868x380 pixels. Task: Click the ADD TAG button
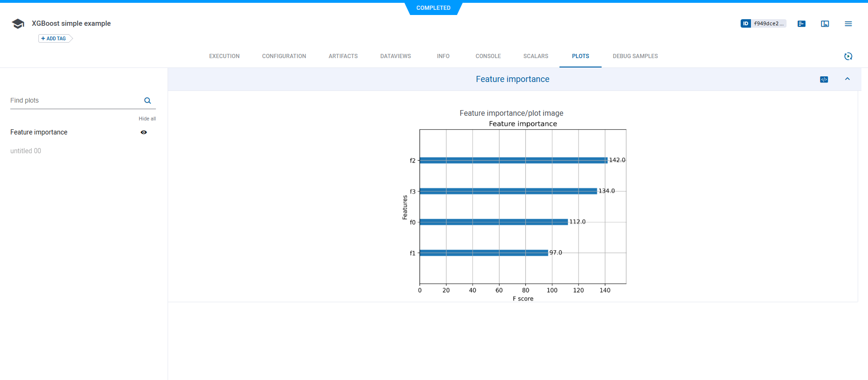tap(54, 38)
